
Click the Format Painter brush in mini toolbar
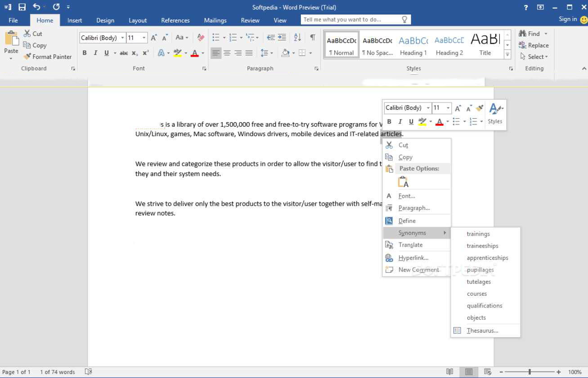[x=480, y=108]
